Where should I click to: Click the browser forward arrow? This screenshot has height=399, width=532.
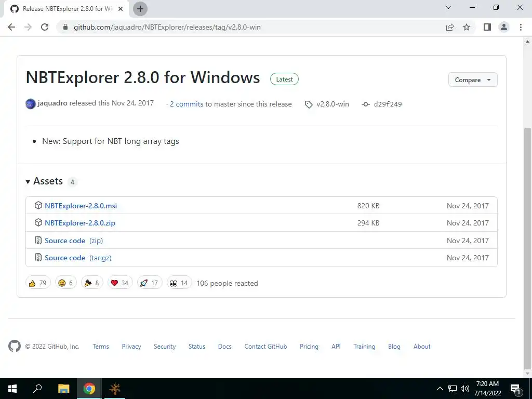coord(28,27)
